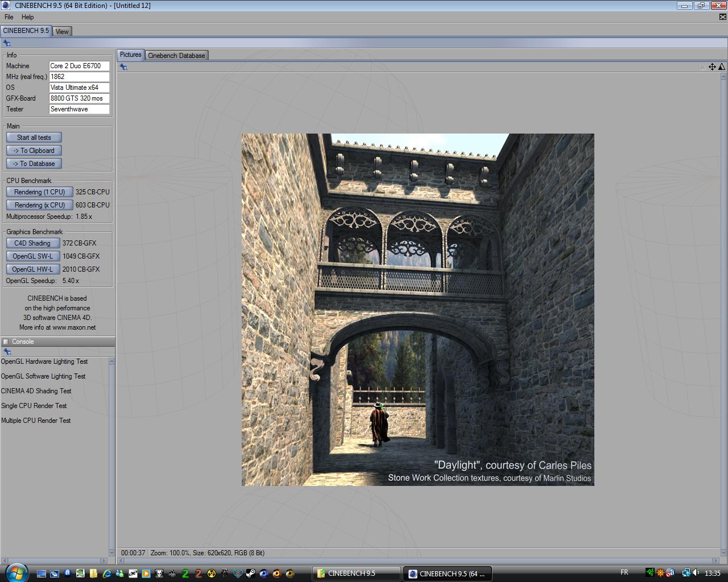This screenshot has width=728, height=582.
Task: Click the Multiple CPU Render Test console line
Action: pos(36,421)
